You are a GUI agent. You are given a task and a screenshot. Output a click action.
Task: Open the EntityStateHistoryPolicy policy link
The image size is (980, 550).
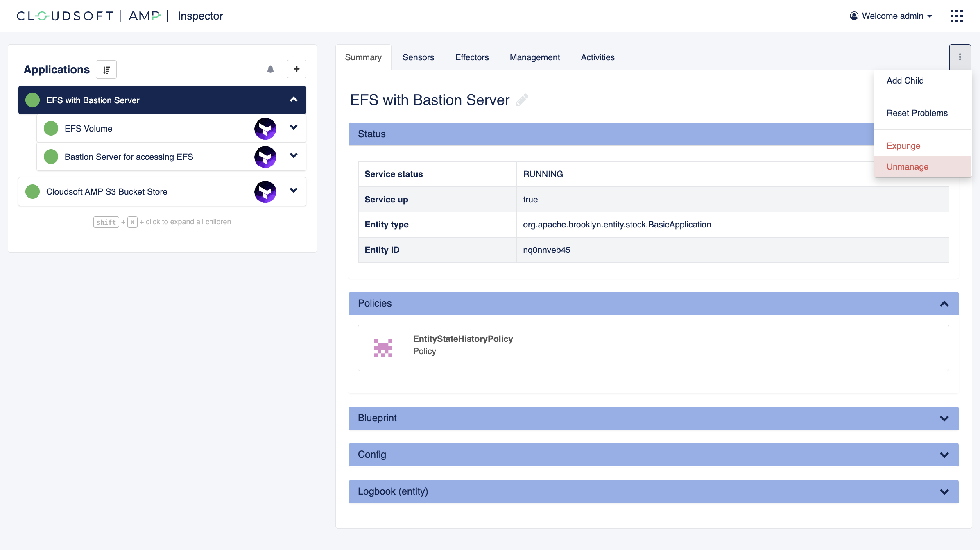[x=463, y=339]
